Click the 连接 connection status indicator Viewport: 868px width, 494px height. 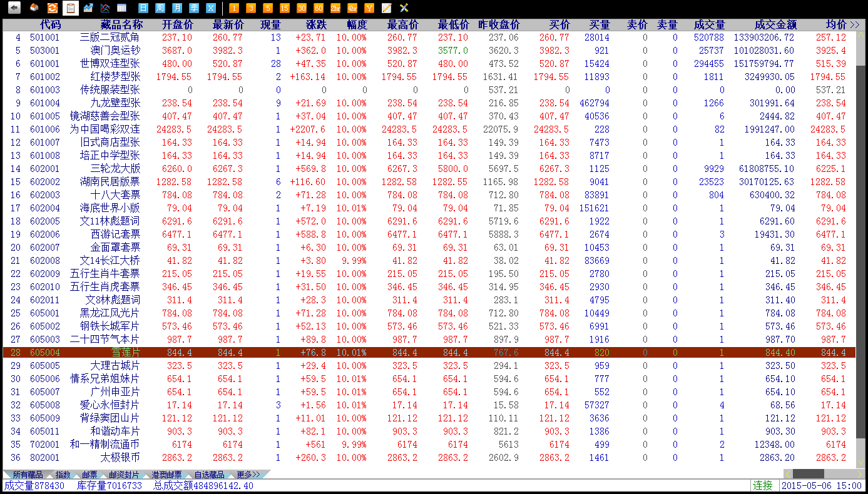763,486
